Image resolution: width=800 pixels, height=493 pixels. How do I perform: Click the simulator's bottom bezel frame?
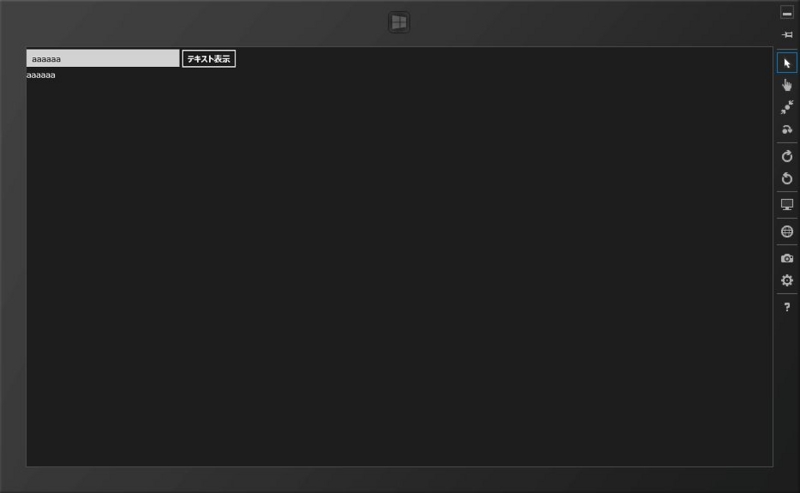pyautogui.click(x=399, y=480)
